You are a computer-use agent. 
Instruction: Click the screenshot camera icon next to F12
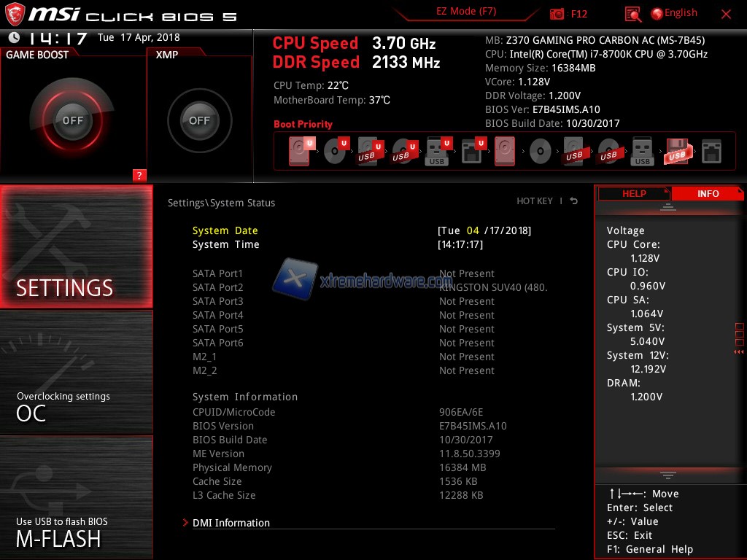[x=557, y=14]
